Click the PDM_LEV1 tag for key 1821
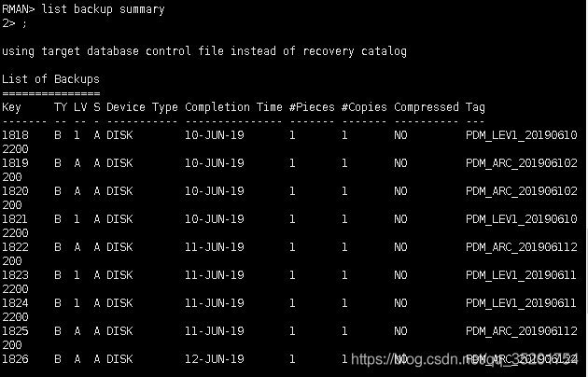This screenshot has height=377, width=588. click(x=521, y=219)
